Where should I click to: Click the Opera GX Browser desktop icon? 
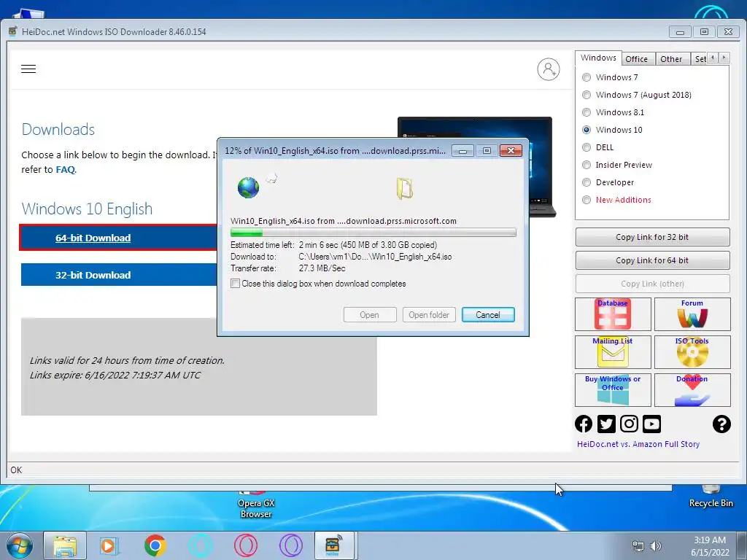256,504
